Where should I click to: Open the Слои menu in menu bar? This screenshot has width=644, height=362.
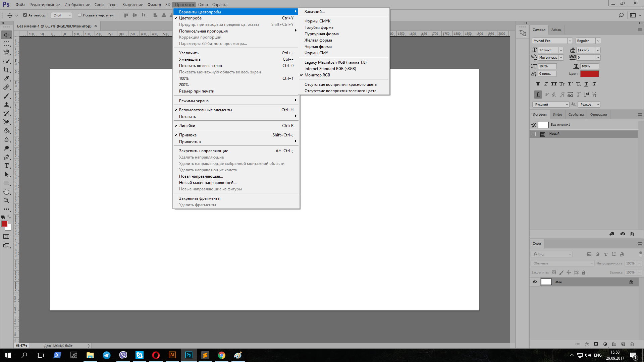[x=99, y=5]
